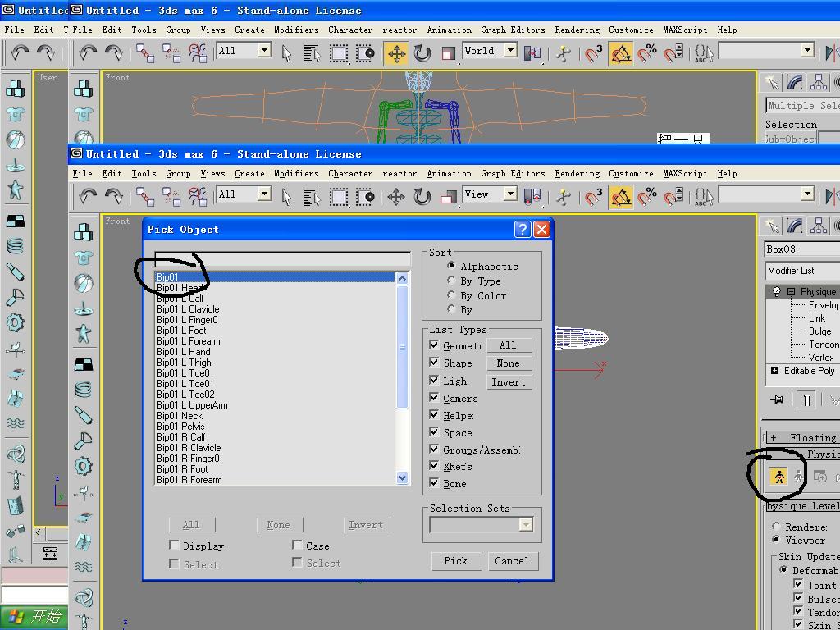Open selection filter All dropdown in frontmost window

tap(264, 194)
